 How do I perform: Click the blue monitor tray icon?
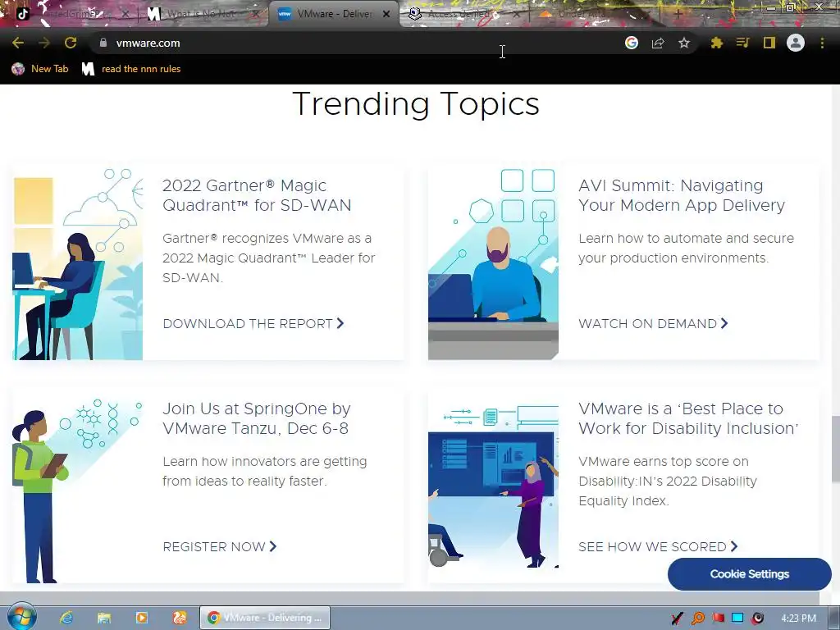(737, 619)
